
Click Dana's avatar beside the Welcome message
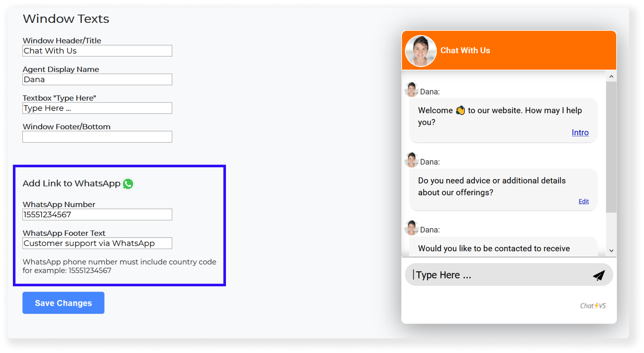point(411,90)
